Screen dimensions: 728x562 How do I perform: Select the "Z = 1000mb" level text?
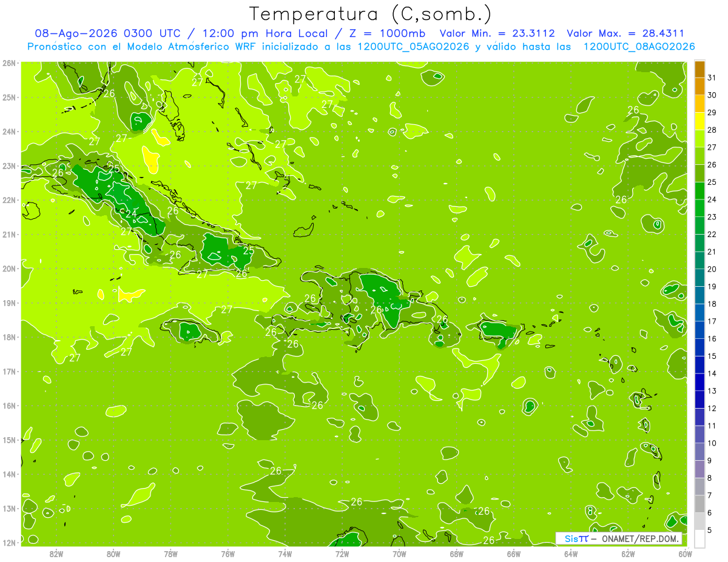[x=387, y=33]
